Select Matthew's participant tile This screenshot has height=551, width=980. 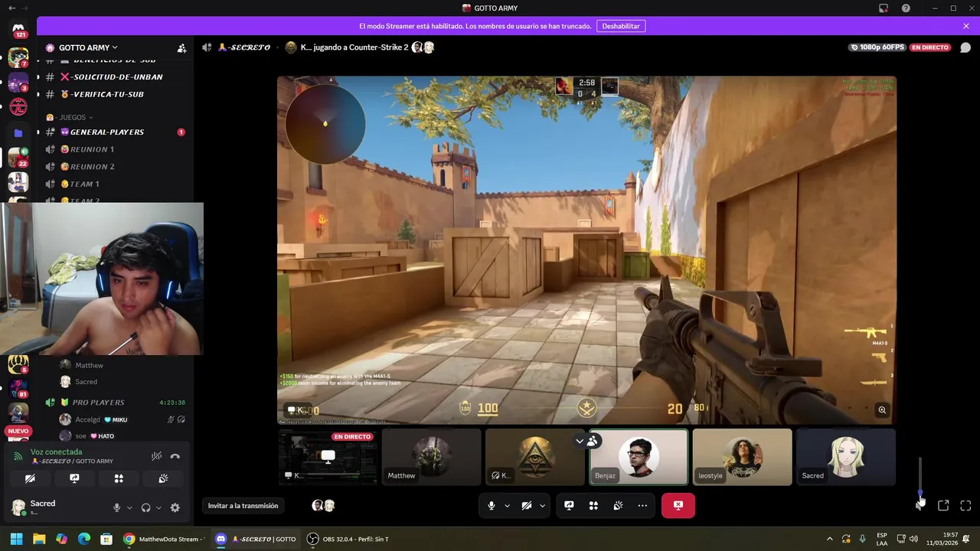pyautogui.click(x=432, y=457)
